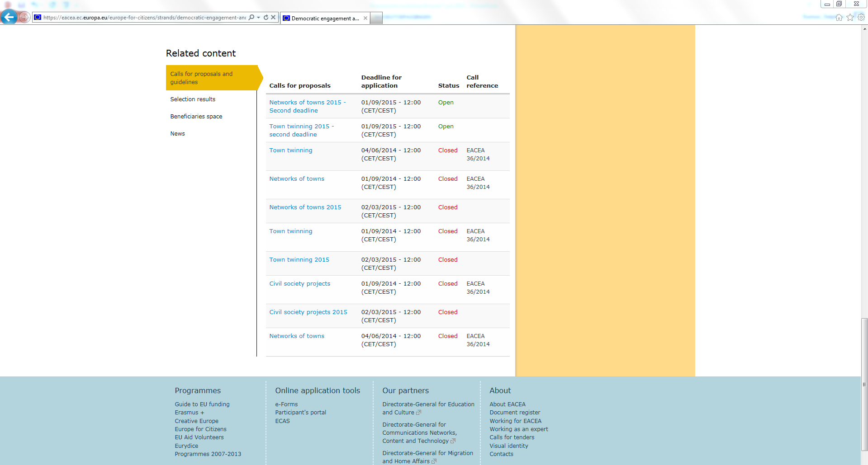Click the Closed status in Town twinning 2015 row
The height and width of the screenshot is (465, 868).
click(448, 260)
